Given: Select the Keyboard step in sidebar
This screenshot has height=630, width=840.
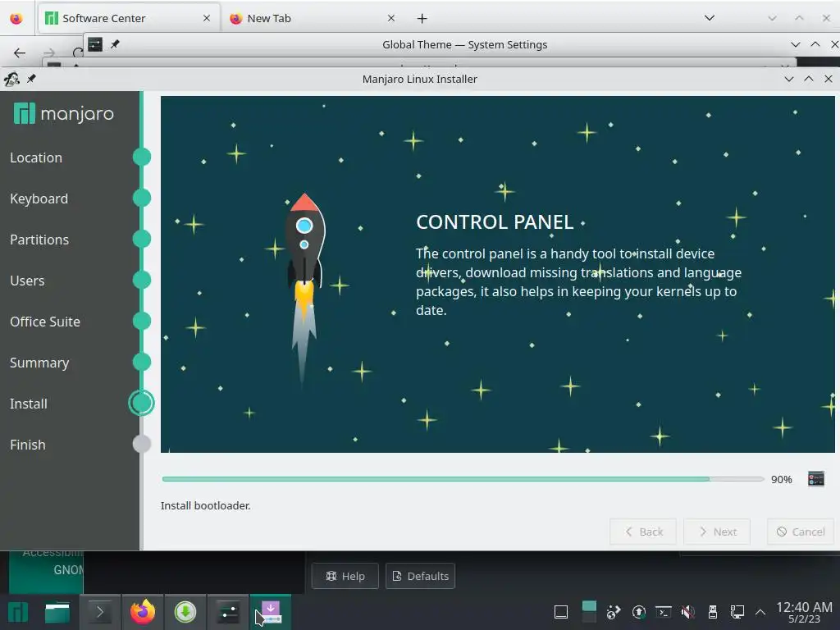Looking at the screenshot, I should [x=39, y=199].
